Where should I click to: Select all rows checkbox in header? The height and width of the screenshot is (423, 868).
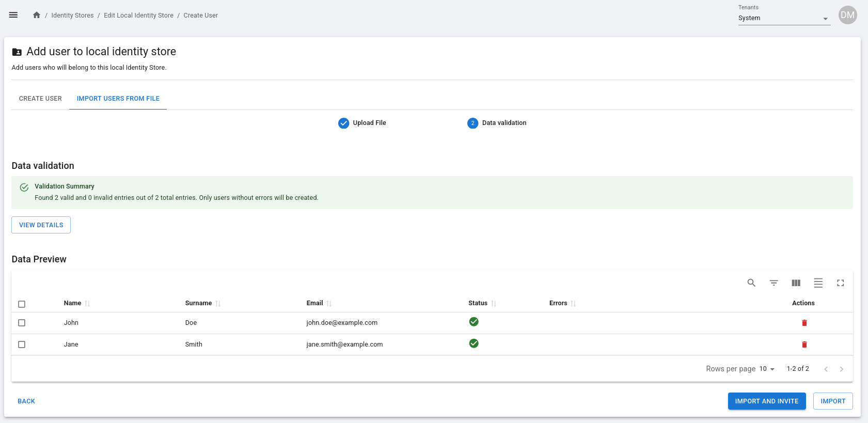click(22, 304)
